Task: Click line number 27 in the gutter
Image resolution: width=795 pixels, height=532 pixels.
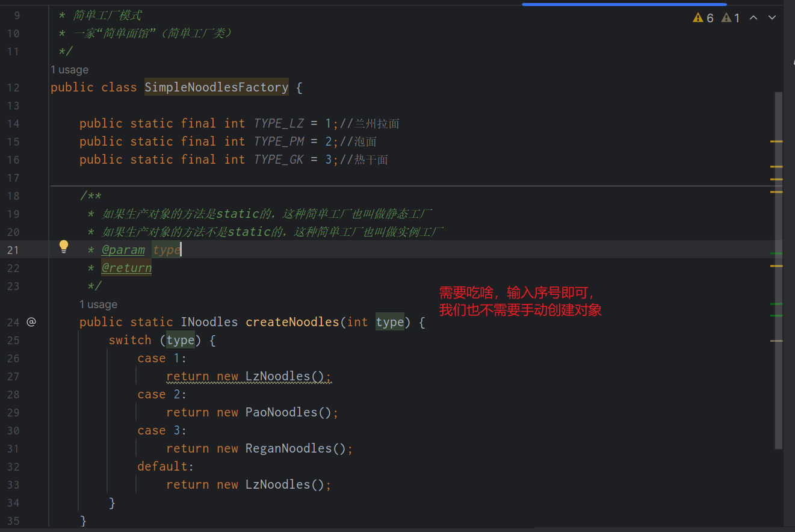Action: [x=13, y=376]
